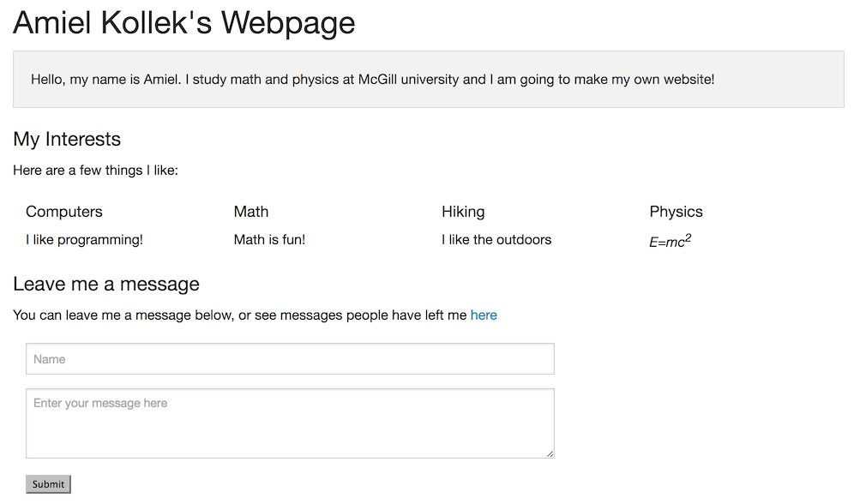The image size is (854, 504).
Task: Click the 'Leave me a message' heading
Action: click(x=106, y=285)
